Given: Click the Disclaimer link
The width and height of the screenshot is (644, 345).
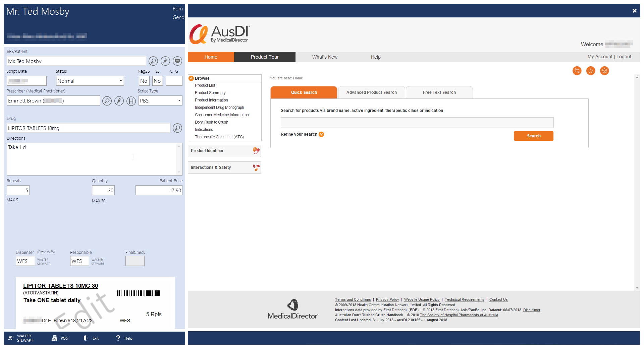Looking at the screenshot, I should pos(532,310).
